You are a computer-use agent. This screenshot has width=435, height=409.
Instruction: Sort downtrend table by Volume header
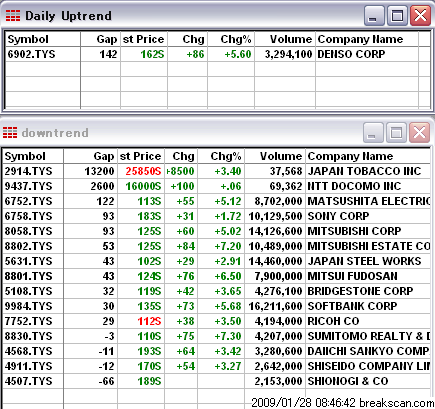275,156
